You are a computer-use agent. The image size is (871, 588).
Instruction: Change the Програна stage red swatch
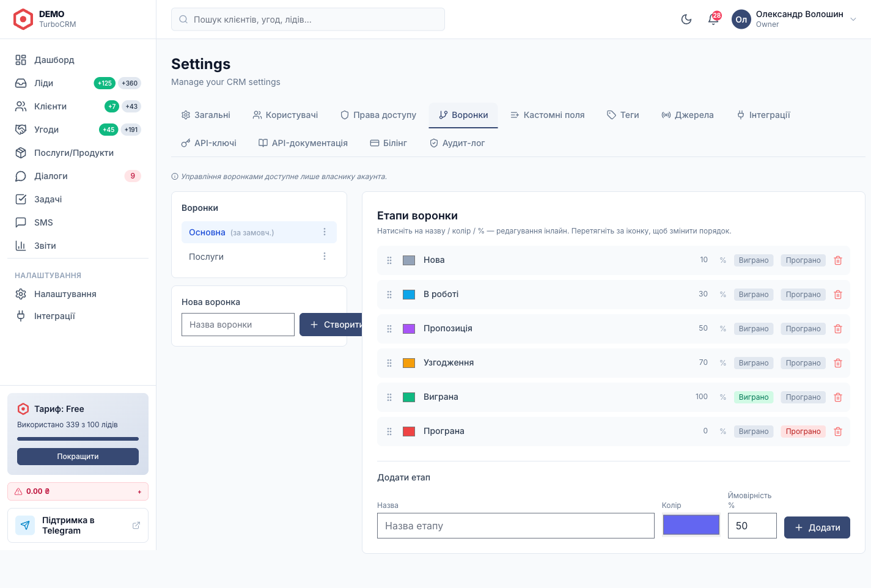(409, 432)
